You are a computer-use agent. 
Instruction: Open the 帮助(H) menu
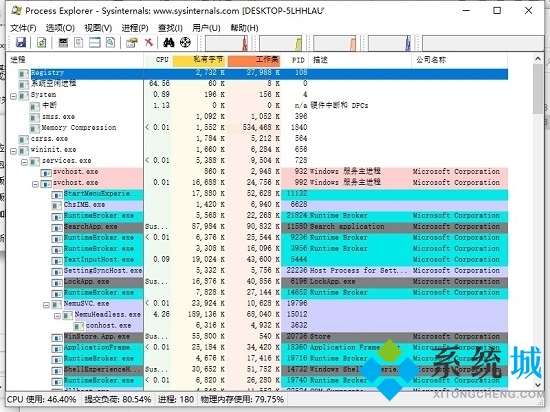244,28
